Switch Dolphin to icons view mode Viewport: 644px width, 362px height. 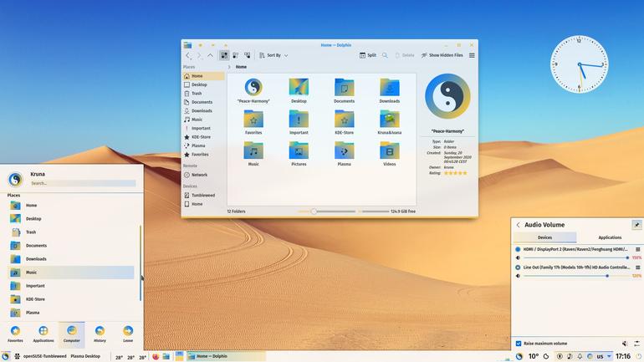224,55
